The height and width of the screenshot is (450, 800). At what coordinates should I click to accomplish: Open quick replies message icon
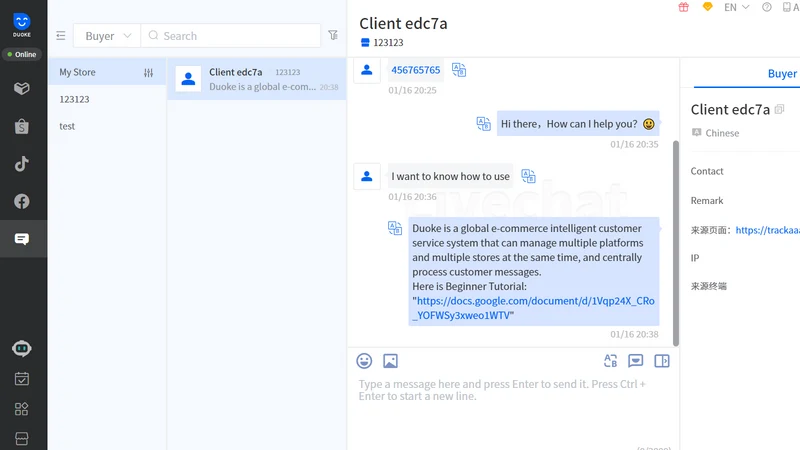click(x=635, y=361)
